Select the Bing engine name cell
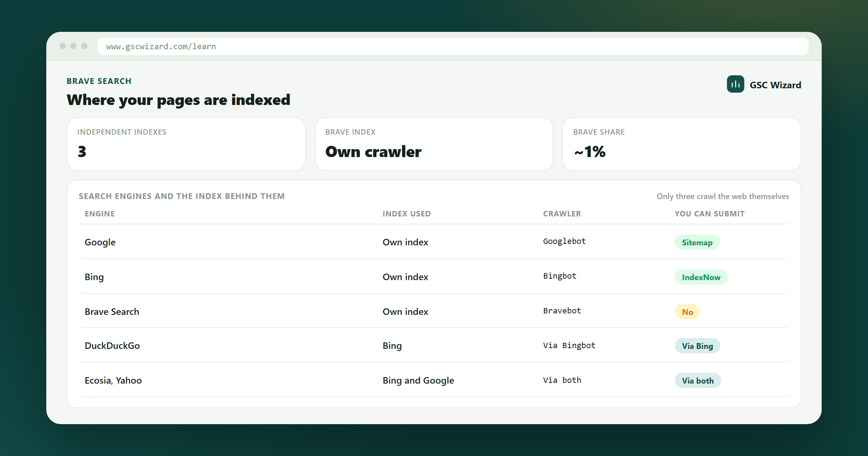 94,277
